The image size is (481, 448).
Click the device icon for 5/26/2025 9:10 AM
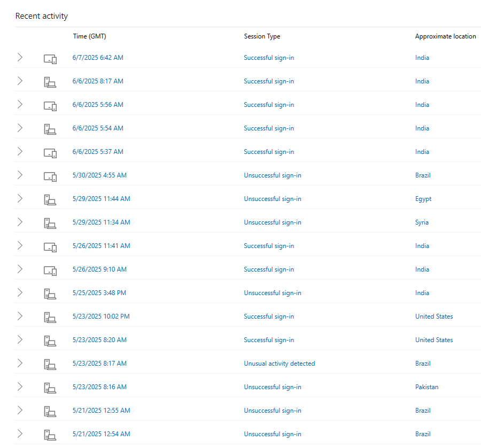(x=50, y=271)
